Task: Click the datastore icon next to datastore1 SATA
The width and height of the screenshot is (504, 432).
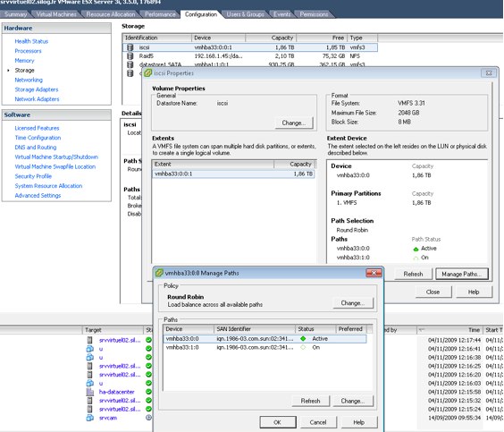Action: tap(130, 64)
